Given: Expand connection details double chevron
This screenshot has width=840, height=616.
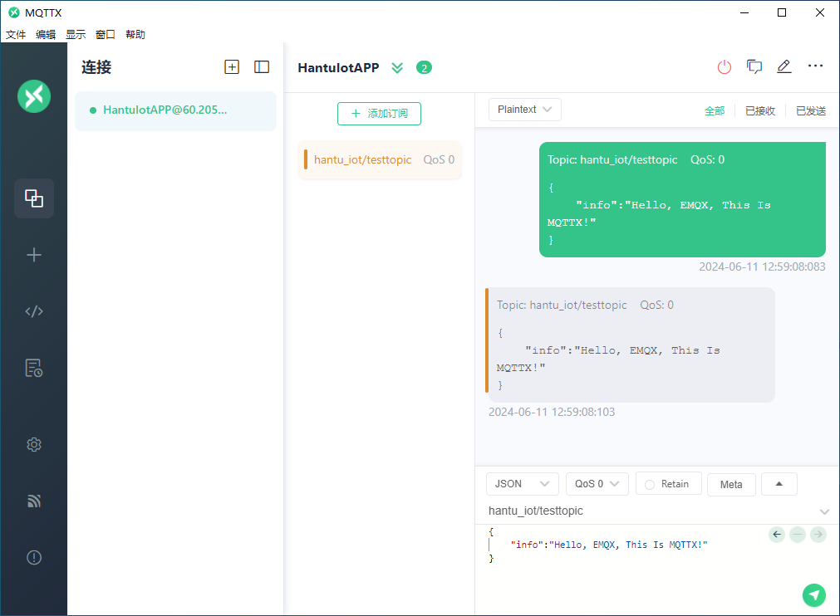Looking at the screenshot, I should [x=397, y=68].
